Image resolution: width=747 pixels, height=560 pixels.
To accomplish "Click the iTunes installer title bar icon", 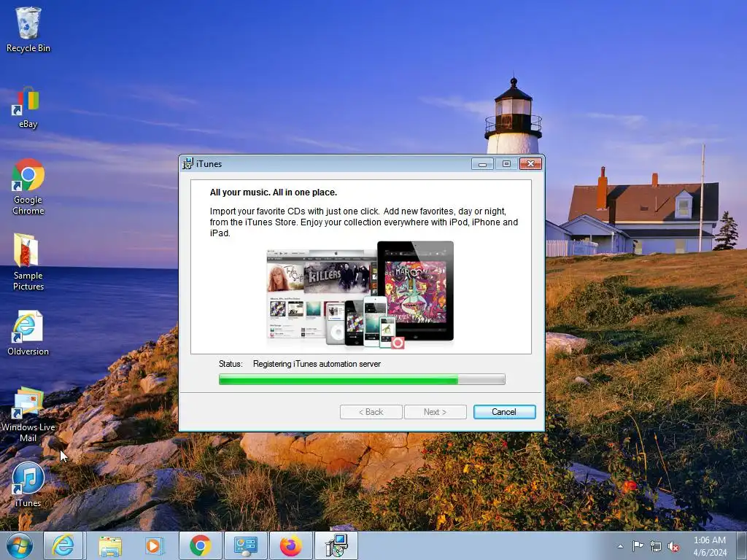I will (187, 164).
